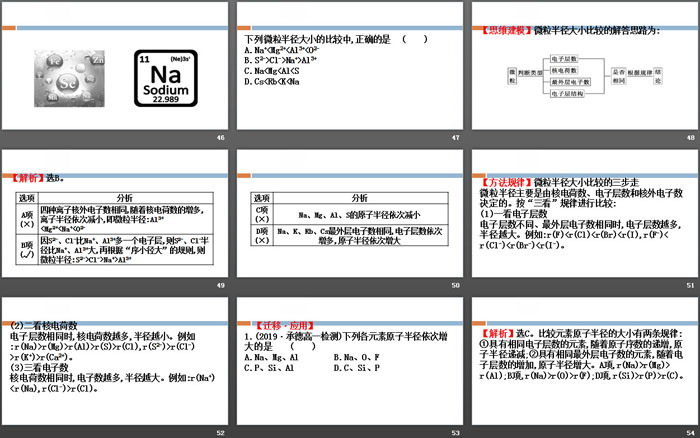Select slide 49 with the 解析 选B table

click(x=115, y=213)
